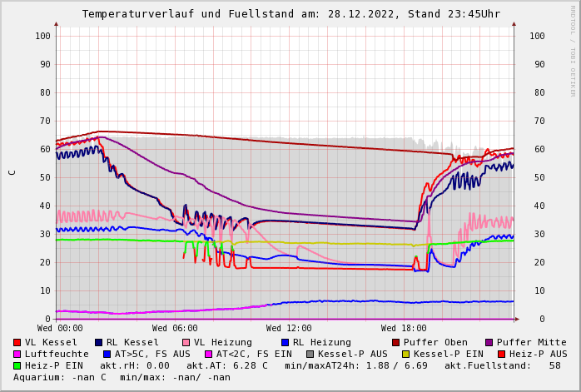
Task: Select the magenta Luftfeuchte legend swatch
Action: [x=17, y=355]
